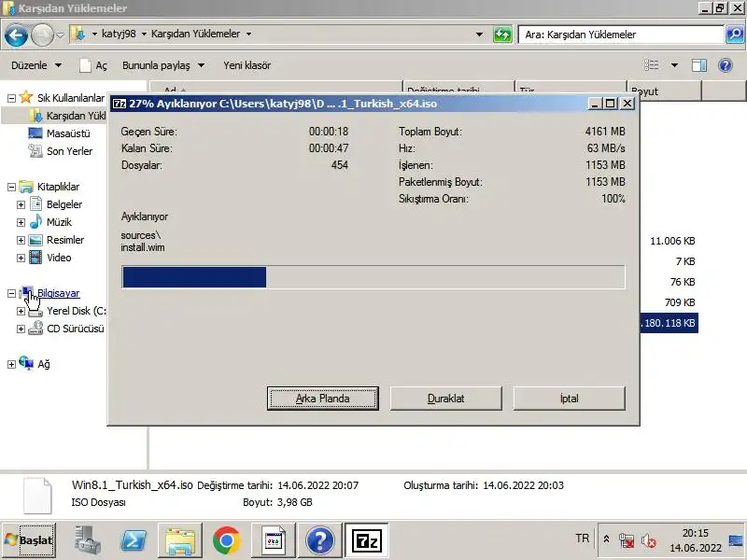Select Sık Kullanılanlar in the tree
Viewport: 747px width, 560px height.
(71, 98)
